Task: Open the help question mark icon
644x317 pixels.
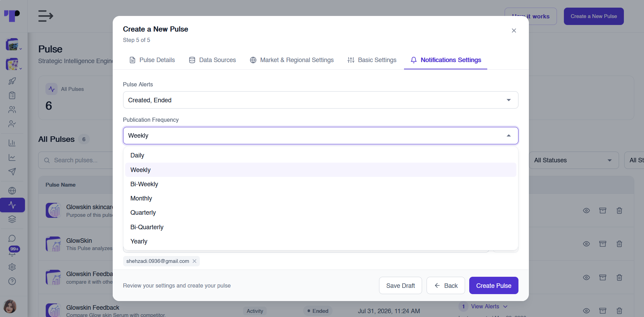Action: [x=12, y=281]
